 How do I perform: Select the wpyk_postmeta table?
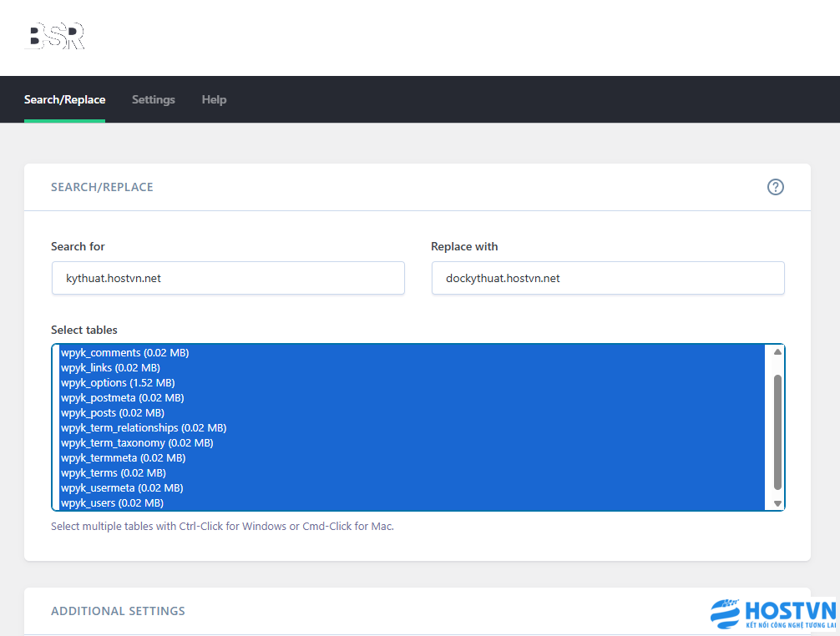pyautogui.click(x=122, y=398)
